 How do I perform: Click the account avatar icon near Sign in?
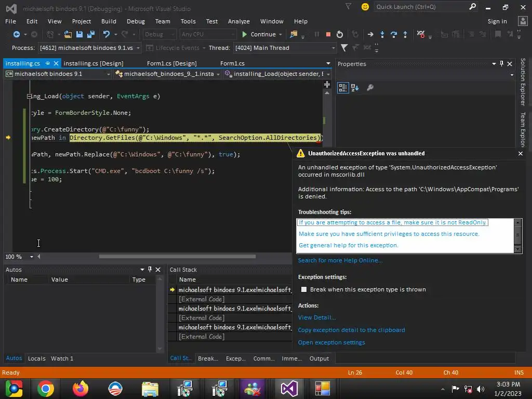coord(523,21)
